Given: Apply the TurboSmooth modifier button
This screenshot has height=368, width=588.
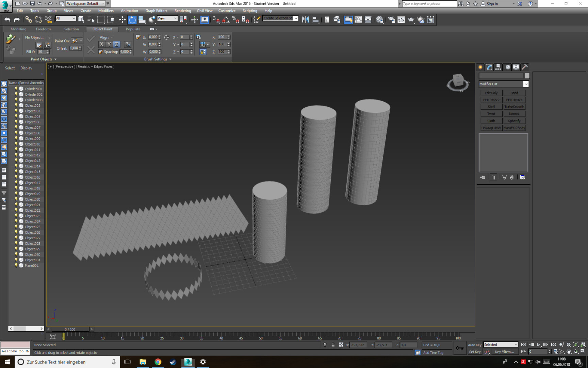Looking at the screenshot, I should pyautogui.click(x=514, y=107).
